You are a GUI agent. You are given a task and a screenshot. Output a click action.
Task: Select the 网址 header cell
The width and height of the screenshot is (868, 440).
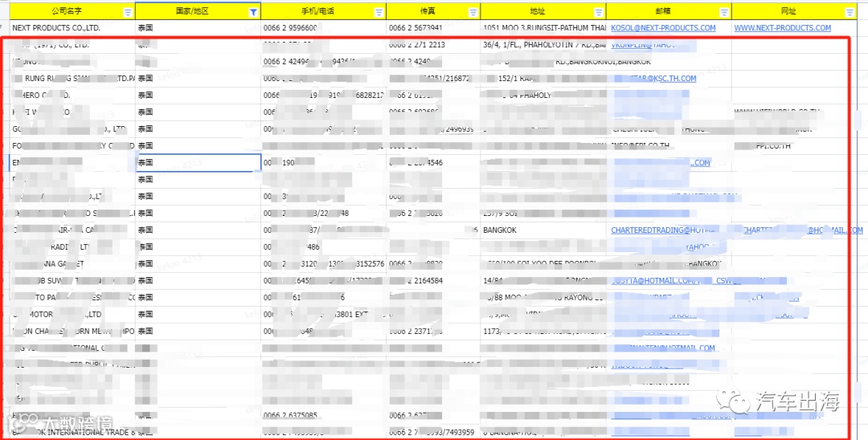pyautogui.click(x=795, y=11)
